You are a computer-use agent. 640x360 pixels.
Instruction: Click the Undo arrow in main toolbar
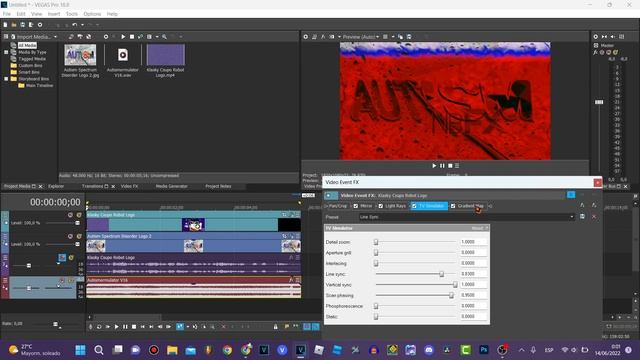75,25
